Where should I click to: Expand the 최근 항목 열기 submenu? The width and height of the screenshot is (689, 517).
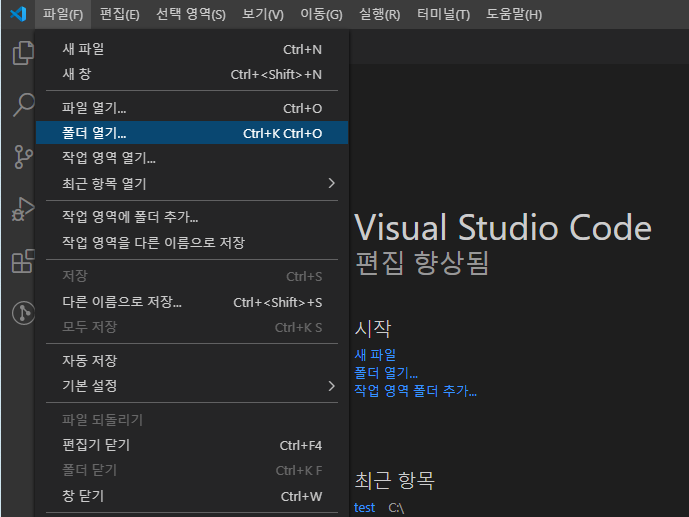tap(192, 183)
